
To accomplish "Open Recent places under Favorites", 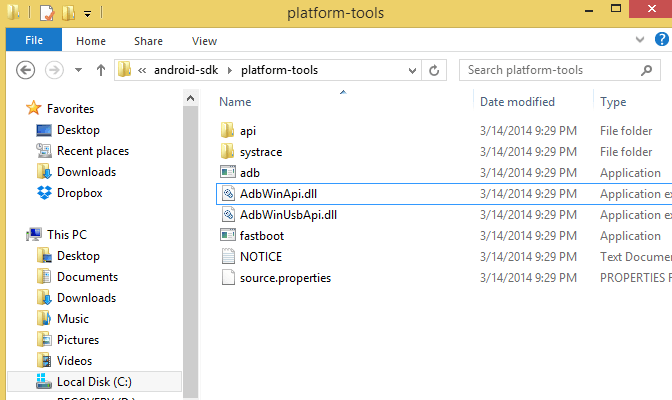I will tap(92, 151).
